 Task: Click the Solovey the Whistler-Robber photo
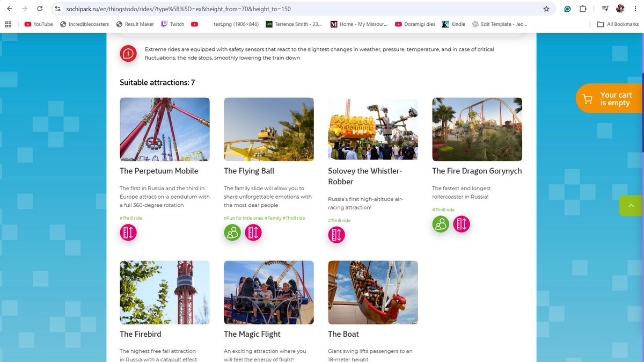(x=373, y=129)
